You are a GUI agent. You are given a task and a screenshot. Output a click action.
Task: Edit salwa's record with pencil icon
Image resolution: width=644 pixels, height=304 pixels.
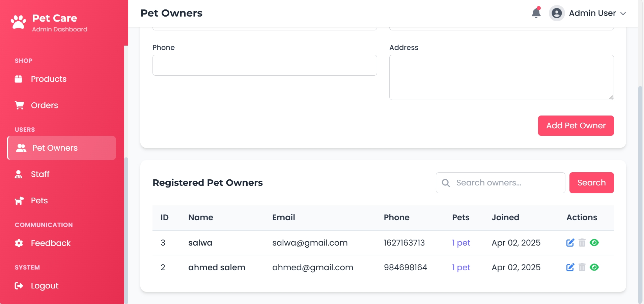tap(570, 243)
